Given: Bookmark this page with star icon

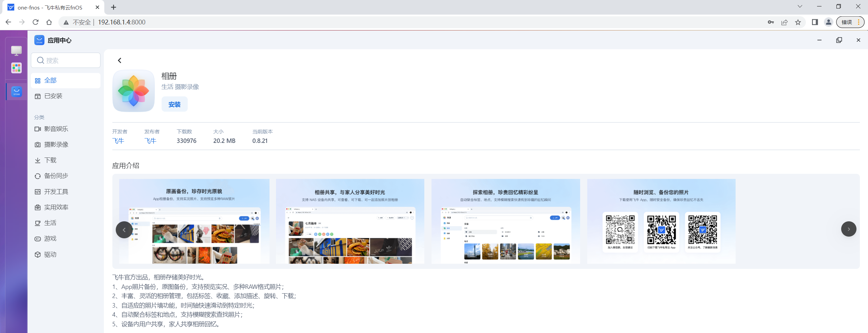Looking at the screenshot, I should point(798,22).
